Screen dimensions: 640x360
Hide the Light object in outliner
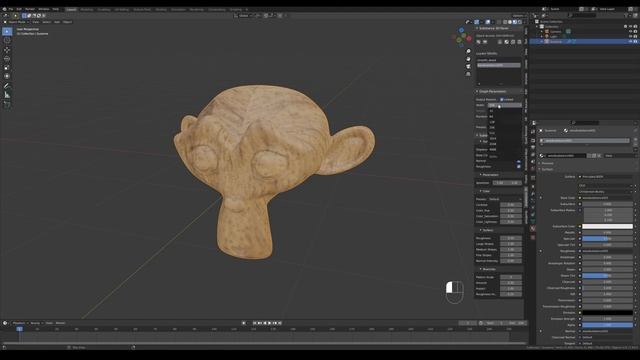pos(630,36)
